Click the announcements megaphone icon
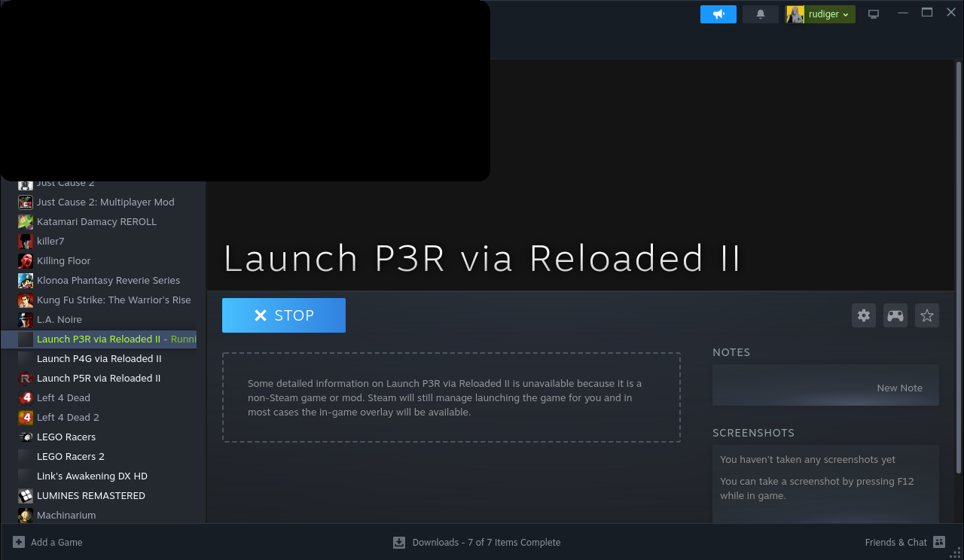This screenshot has width=964, height=560. tap(718, 14)
